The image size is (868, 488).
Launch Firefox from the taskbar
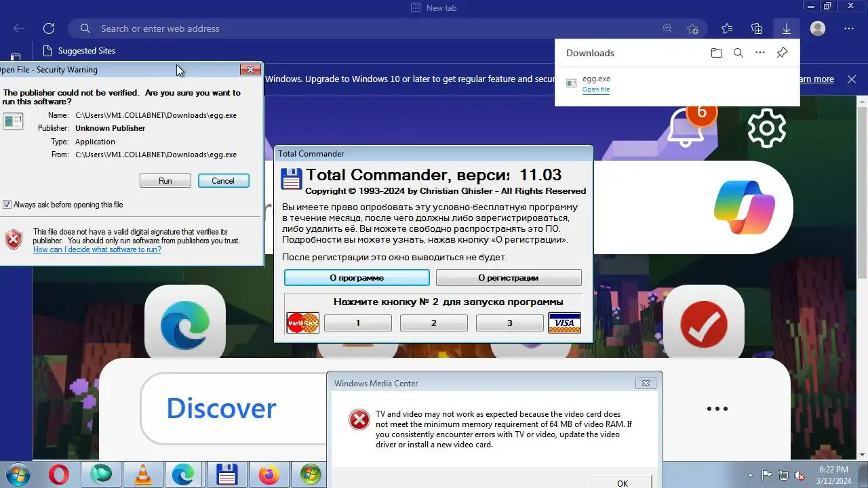tap(269, 474)
